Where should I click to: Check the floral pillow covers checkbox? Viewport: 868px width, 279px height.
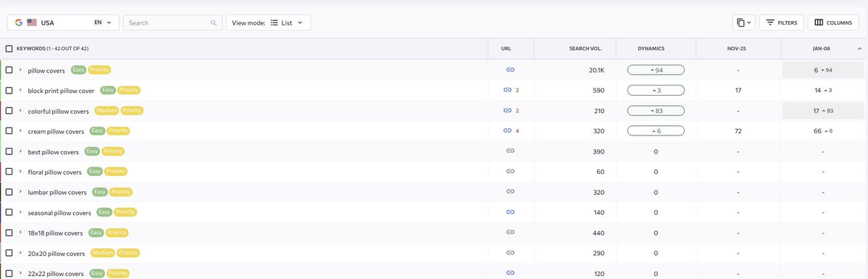coord(9,172)
